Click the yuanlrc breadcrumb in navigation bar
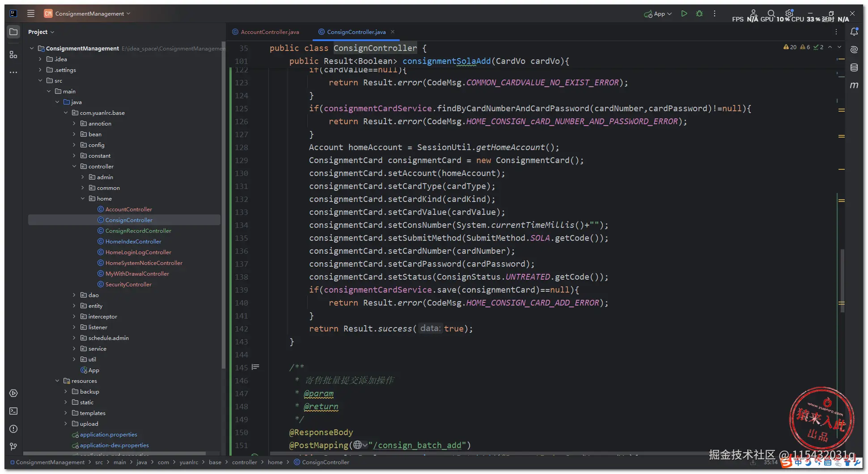Screen dimensions: 868x474 (189, 462)
